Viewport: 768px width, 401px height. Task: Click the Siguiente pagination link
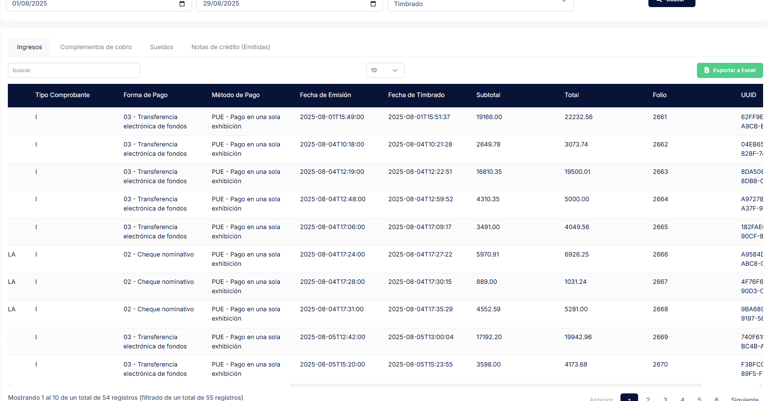745,399
